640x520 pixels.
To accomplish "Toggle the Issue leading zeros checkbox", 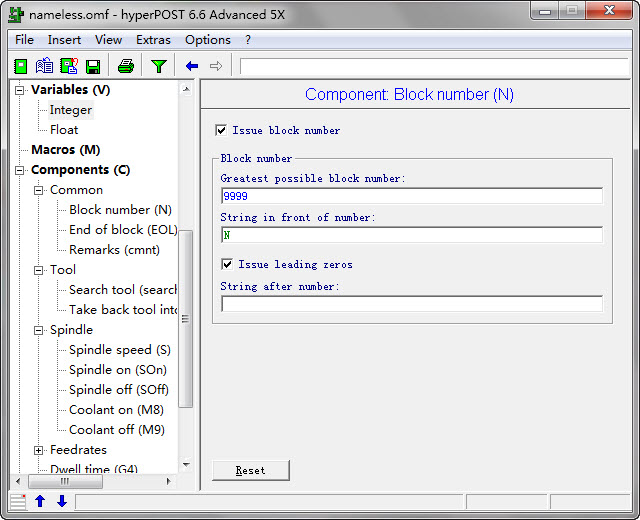I will pos(227,264).
